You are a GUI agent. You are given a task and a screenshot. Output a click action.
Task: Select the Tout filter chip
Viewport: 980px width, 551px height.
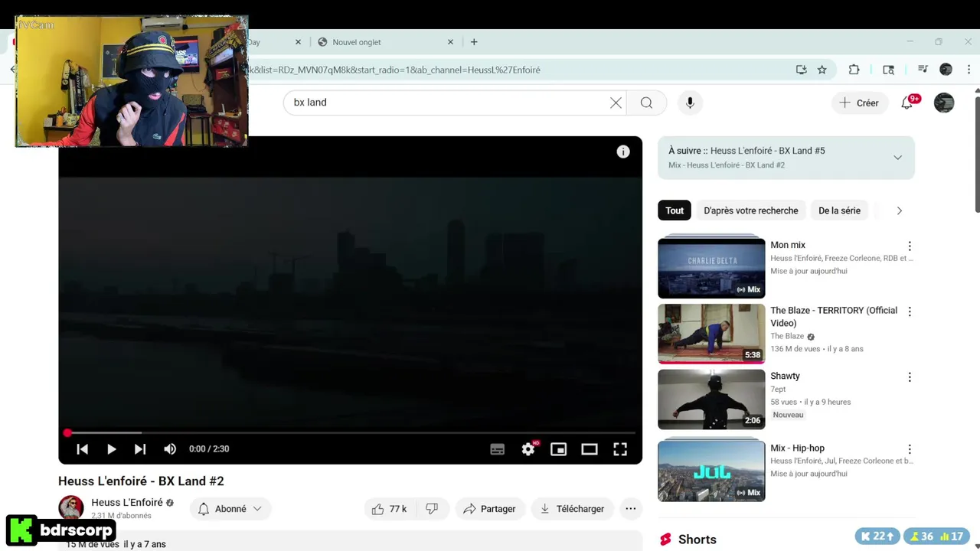pos(675,210)
